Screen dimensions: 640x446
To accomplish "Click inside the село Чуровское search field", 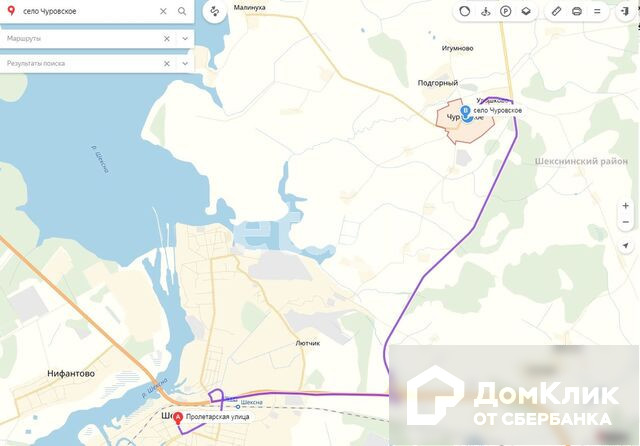I will (x=89, y=11).
